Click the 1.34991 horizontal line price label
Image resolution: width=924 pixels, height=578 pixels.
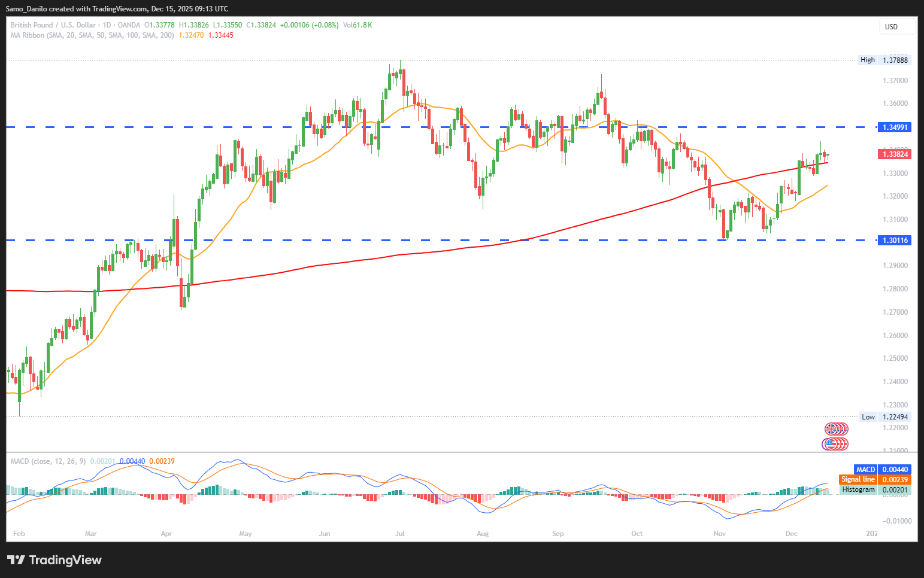point(895,127)
